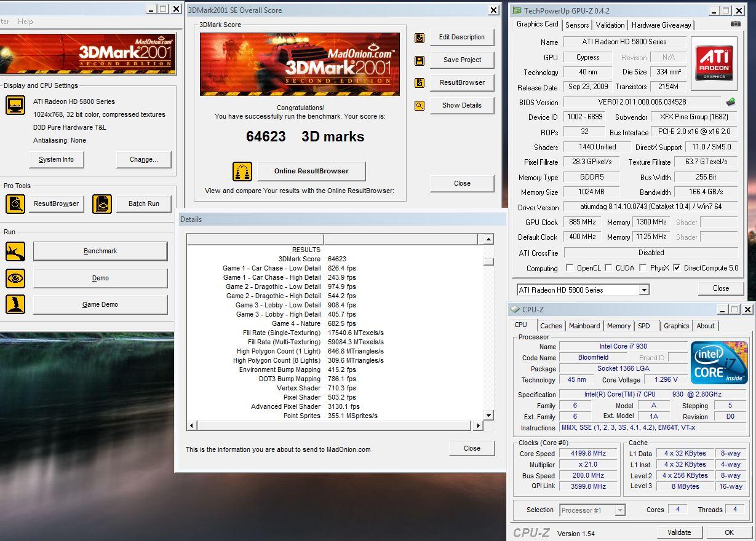Open the Help menu in 3DMark main window

click(x=25, y=22)
